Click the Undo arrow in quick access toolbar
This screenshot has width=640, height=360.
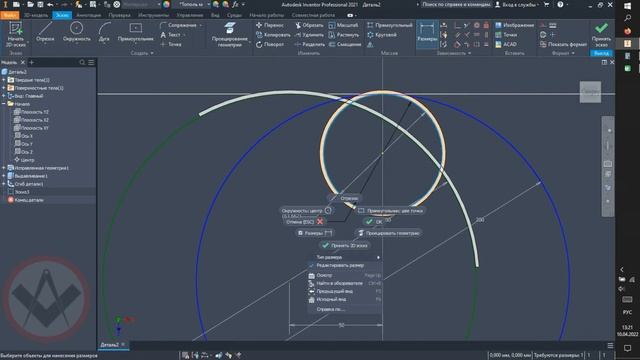pos(50,4)
